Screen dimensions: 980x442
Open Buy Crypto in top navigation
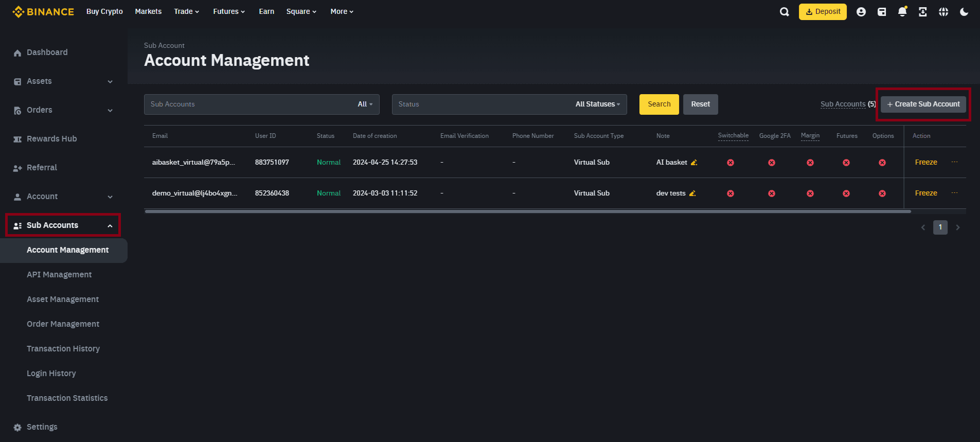pyautogui.click(x=104, y=11)
